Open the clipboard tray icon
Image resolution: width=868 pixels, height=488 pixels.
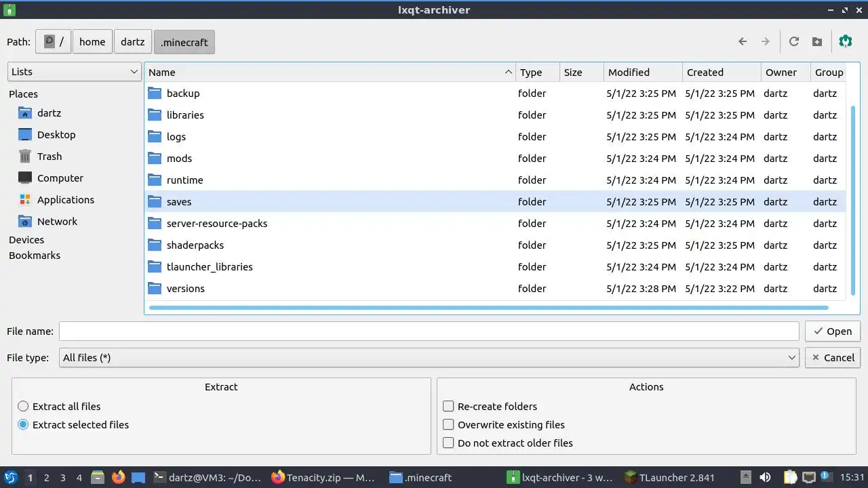(790, 478)
